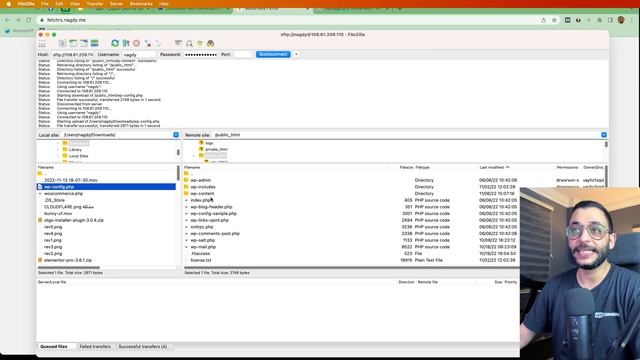Open the Server menu

click(116, 4)
